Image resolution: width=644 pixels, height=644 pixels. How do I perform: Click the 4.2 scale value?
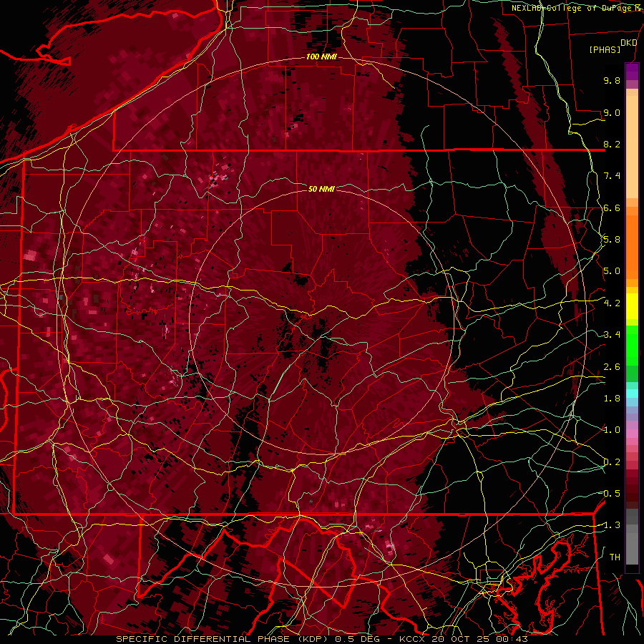coord(612,303)
